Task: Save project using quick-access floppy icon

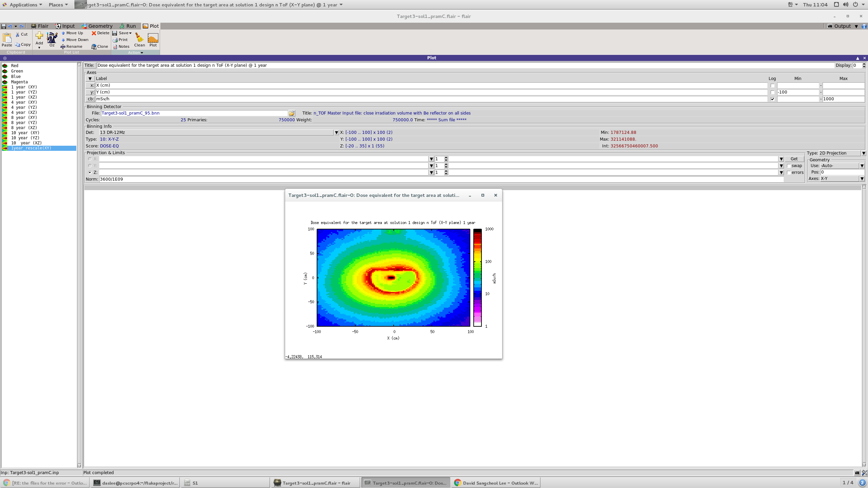Action: click(4, 26)
